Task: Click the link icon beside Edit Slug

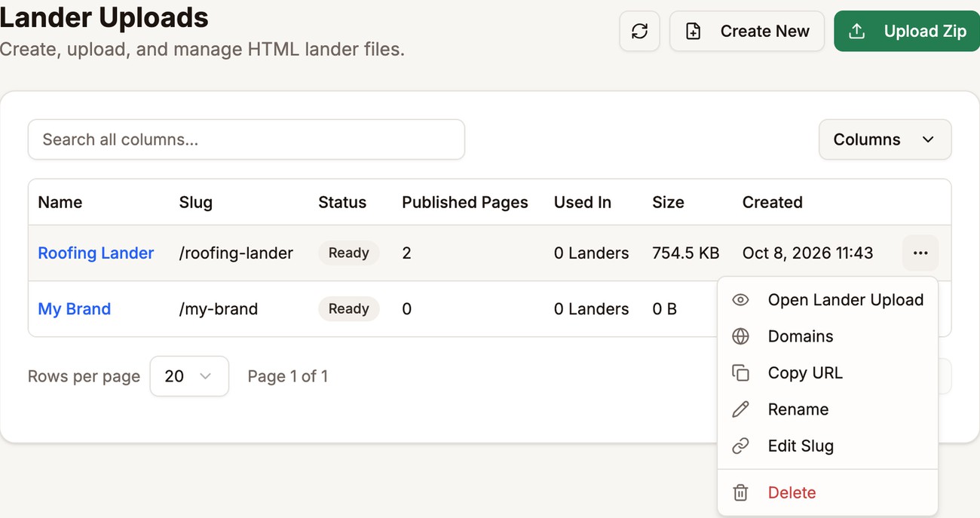Action: coord(741,446)
